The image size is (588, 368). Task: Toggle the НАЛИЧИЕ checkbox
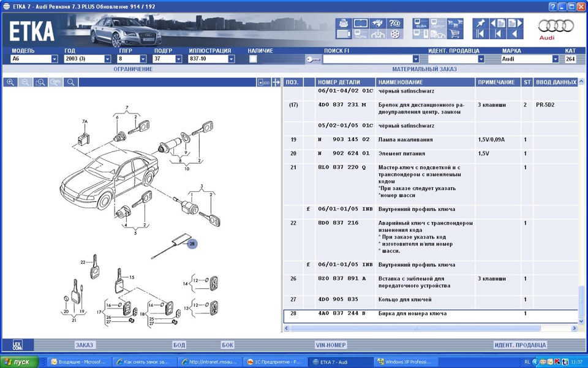(x=253, y=59)
